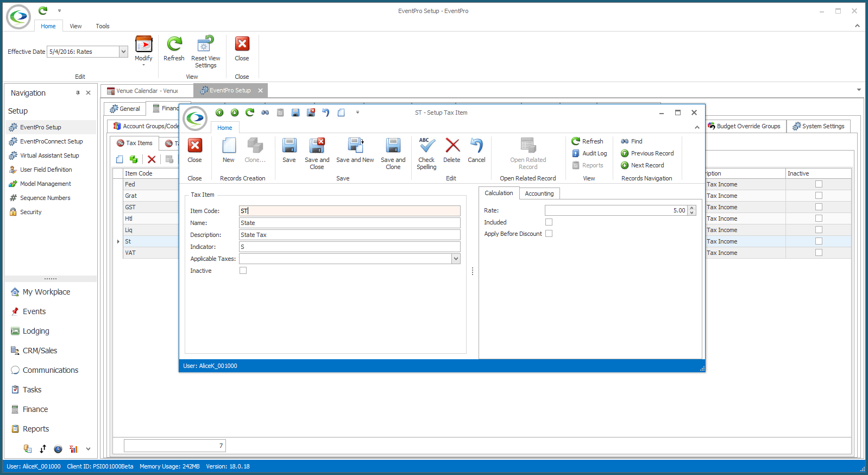The image size is (868, 475).
Task: Click the red X delete icon in the Tax Items toolbar
Action: 152,159
